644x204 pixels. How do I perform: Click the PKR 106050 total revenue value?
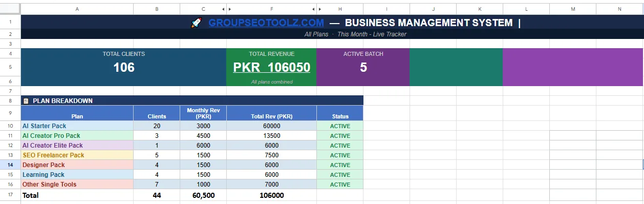271,67
